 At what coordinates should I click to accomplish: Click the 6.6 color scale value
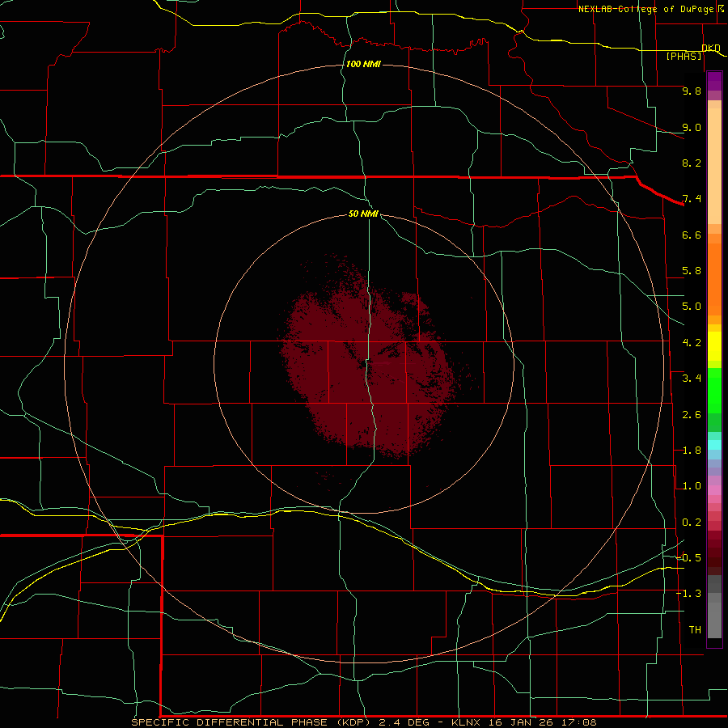(692, 235)
